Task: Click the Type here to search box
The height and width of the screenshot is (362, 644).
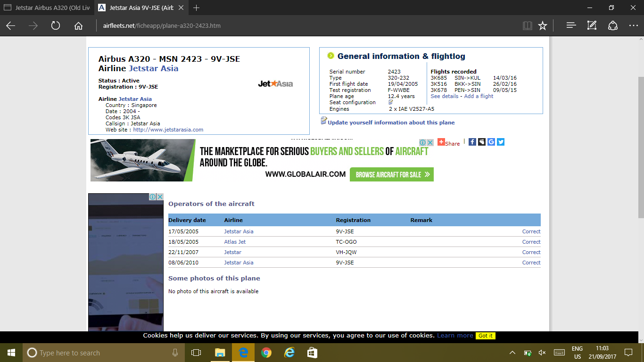Action: [x=104, y=353]
